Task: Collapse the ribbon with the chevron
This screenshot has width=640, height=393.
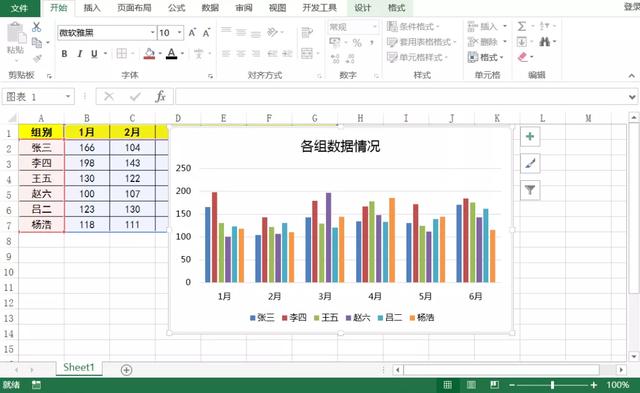Action: click(631, 75)
